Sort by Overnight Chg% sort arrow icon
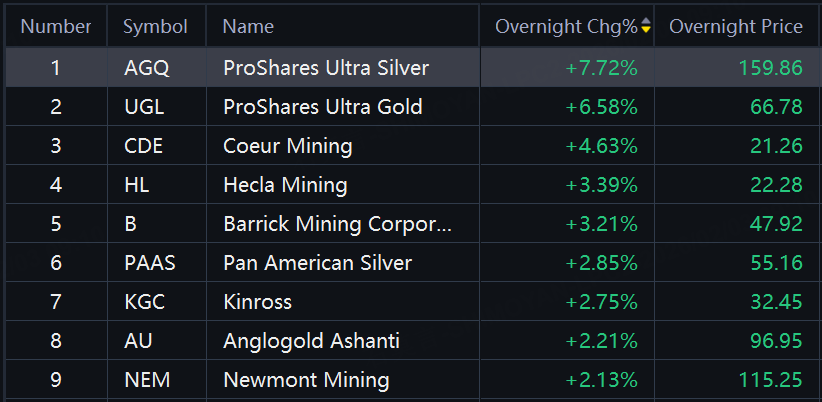 tap(646, 26)
